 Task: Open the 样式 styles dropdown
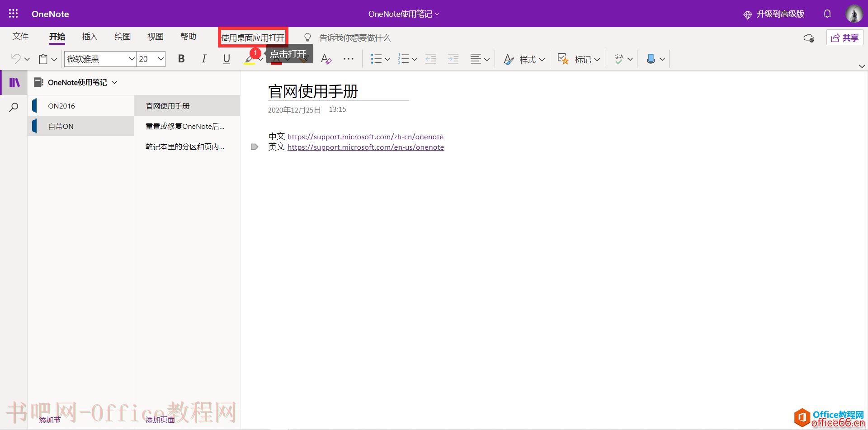(x=524, y=59)
